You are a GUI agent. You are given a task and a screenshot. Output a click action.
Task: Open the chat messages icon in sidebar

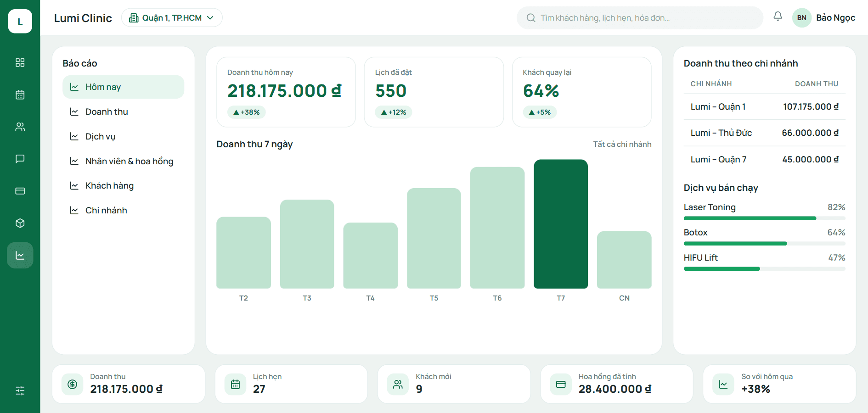[x=20, y=159]
